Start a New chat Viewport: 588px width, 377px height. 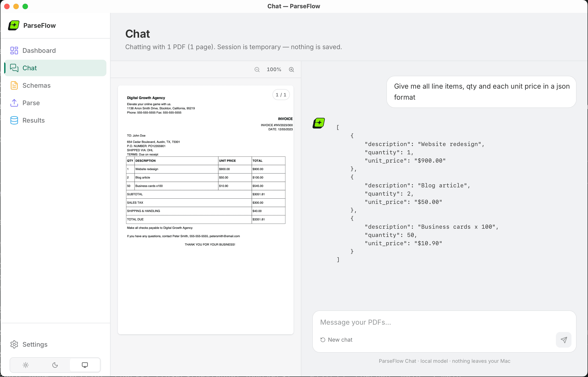tap(336, 340)
